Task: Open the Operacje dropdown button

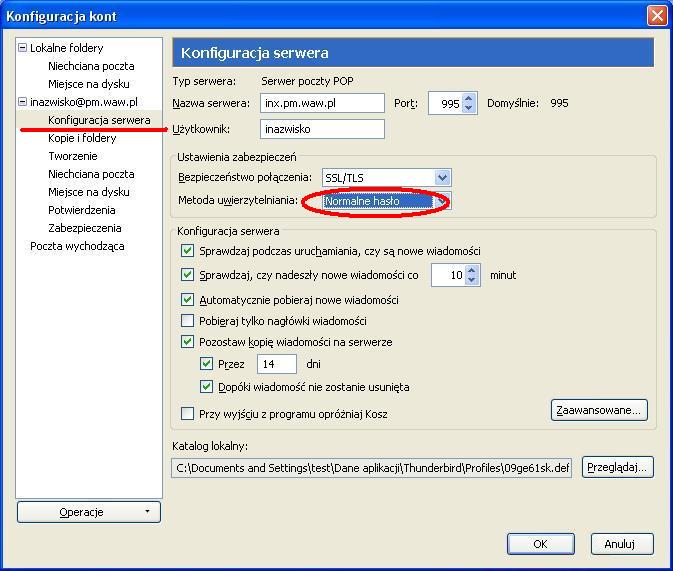Action: coord(88,512)
